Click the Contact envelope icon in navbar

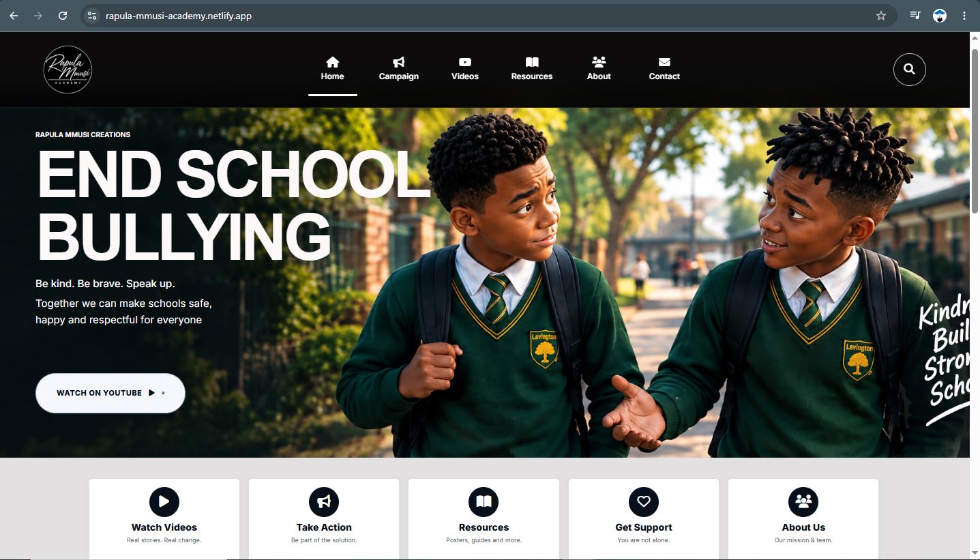[x=664, y=62]
